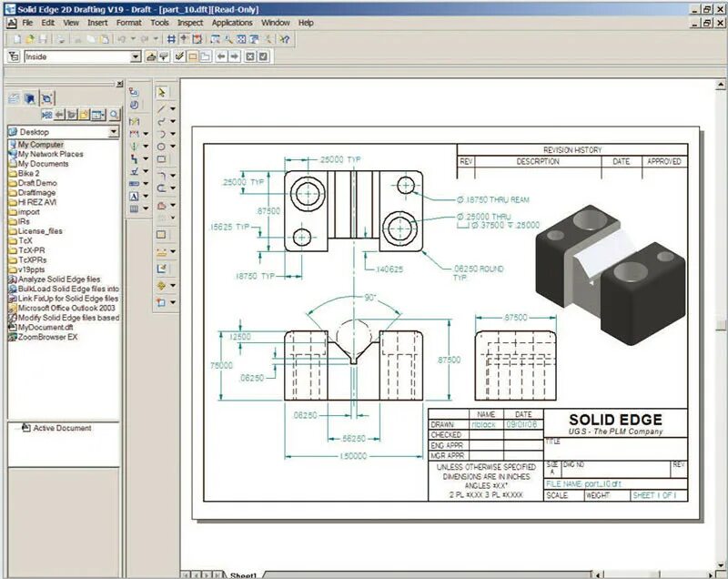The height and width of the screenshot is (579, 728).
Task: Toggle the highlighted rectangle option on ribbon bar
Action: click(x=193, y=56)
